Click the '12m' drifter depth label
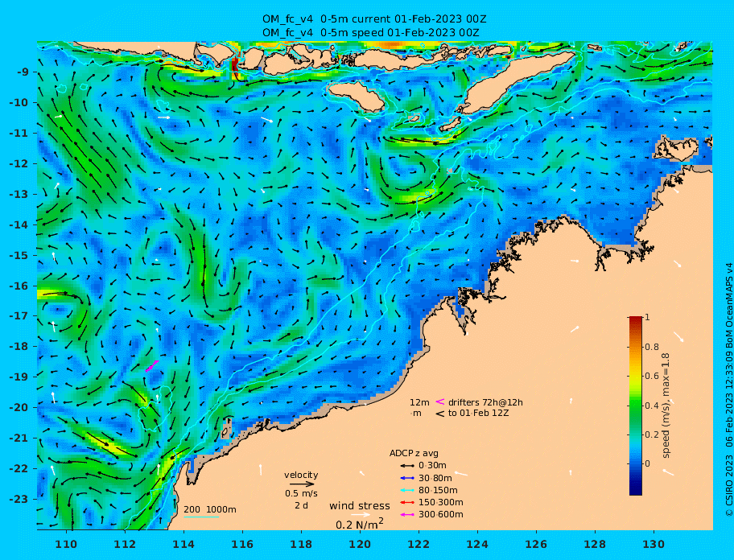 tap(419, 402)
